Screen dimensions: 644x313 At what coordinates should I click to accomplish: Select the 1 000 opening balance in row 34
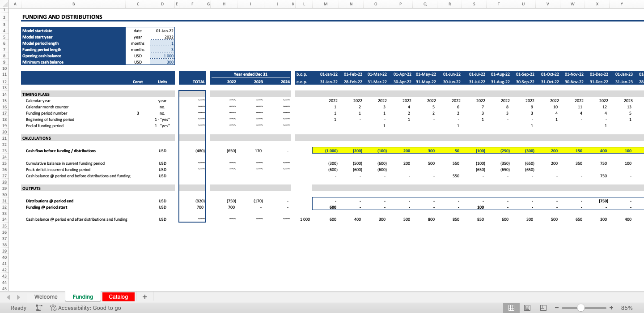[304, 219]
